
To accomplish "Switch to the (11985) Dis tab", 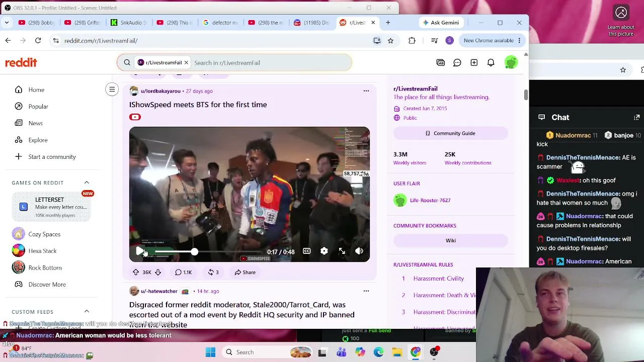I will tap(312, 23).
